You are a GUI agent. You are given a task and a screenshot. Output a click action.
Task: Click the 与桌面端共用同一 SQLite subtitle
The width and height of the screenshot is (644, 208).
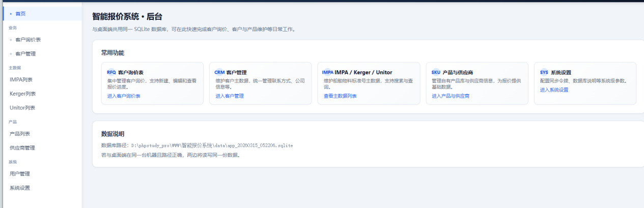193,29
